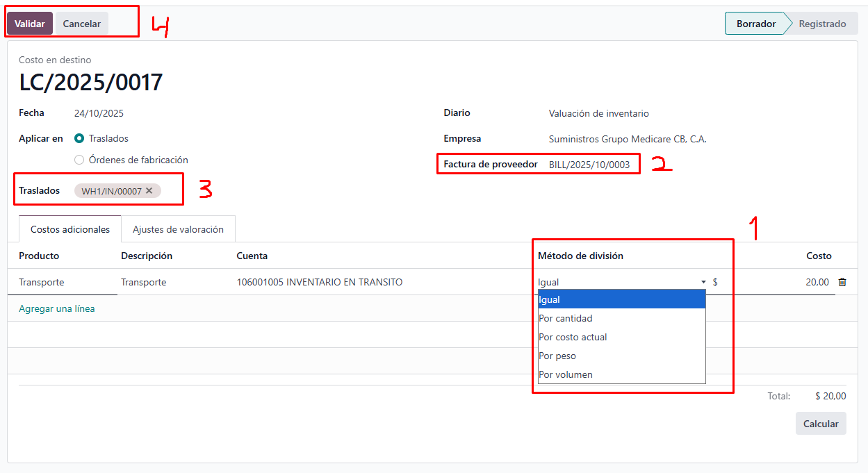Open the Costos adicionales tab

click(70, 229)
